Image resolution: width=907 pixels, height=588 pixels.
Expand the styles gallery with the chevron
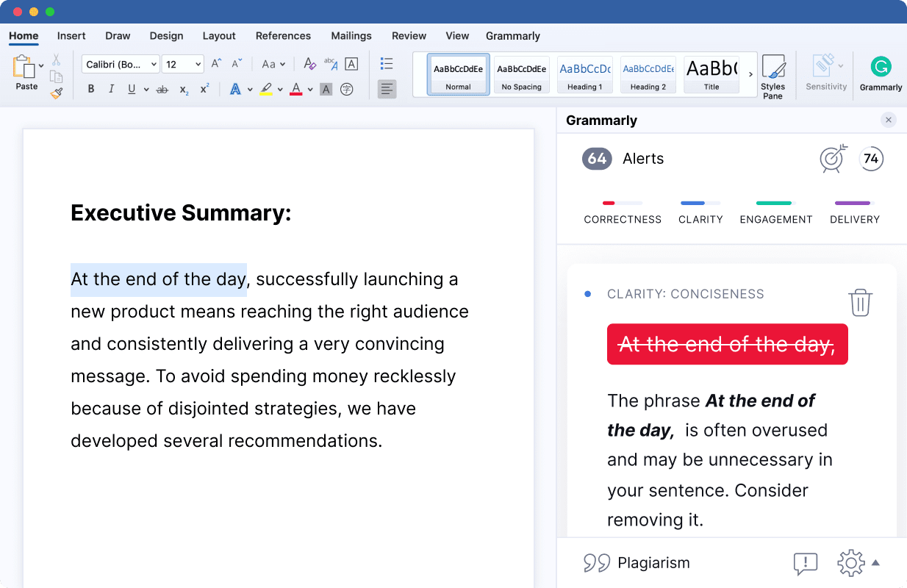[x=750, y=74]
